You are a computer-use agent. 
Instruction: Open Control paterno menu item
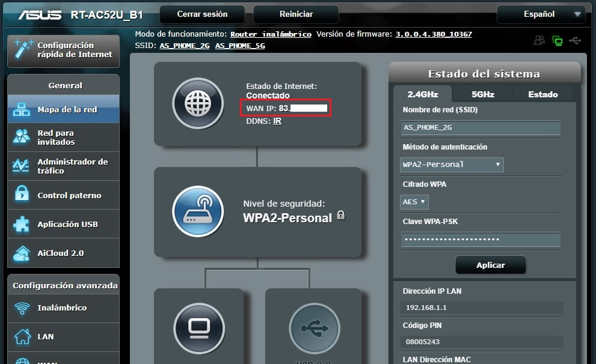pyautogui.click(x=64, y=195)
